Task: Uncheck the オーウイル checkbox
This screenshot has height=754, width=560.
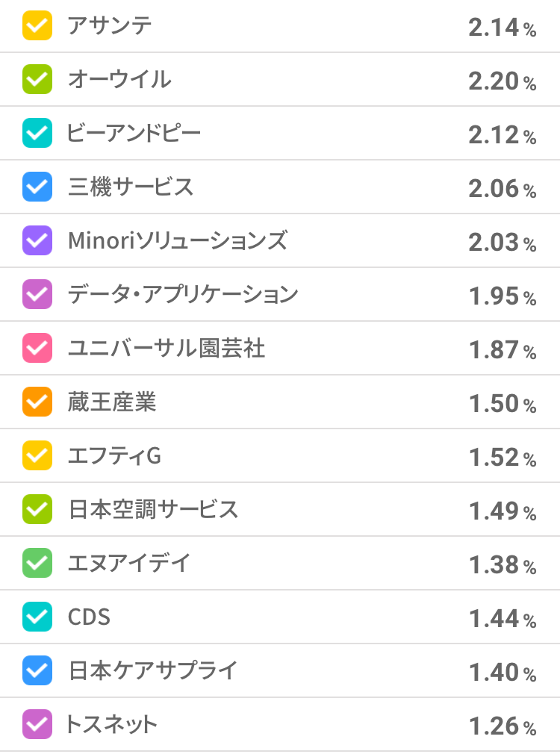Action: coord(37,79)
